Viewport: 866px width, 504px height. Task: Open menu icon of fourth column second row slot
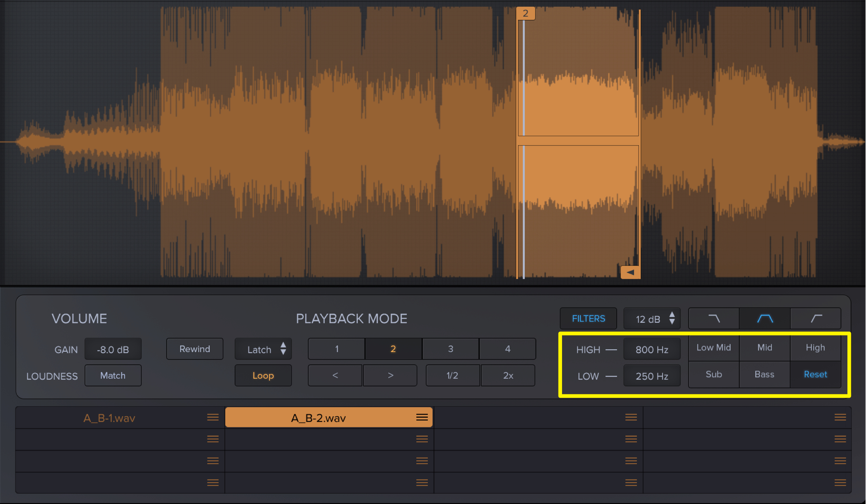coord(840,439)
